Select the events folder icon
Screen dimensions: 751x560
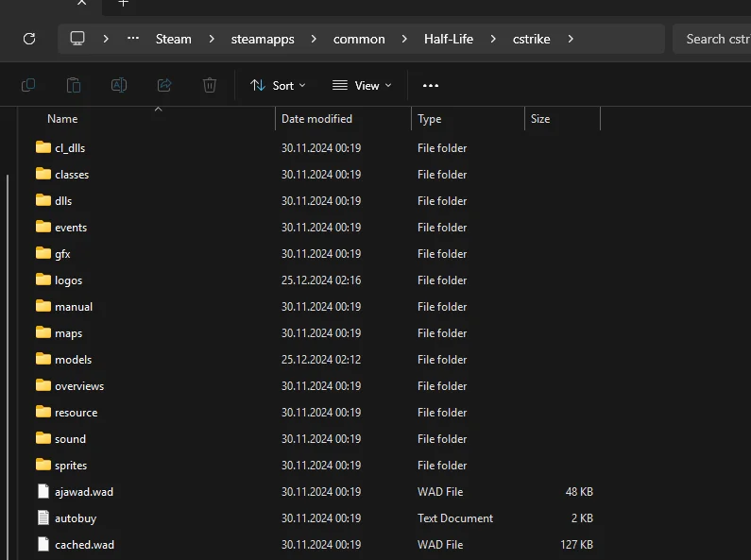pyautogui.click(x=43, y=226)
